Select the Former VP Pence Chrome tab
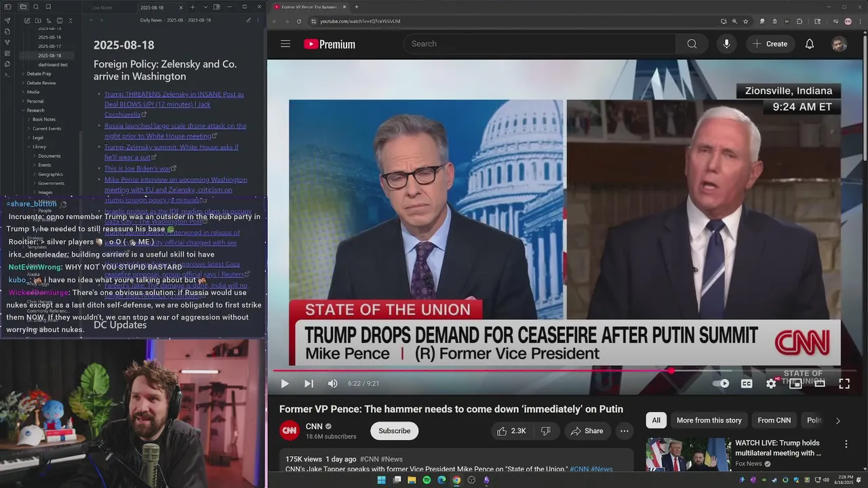This screenshot has width=868, height=488. click(x=309, y=7)
